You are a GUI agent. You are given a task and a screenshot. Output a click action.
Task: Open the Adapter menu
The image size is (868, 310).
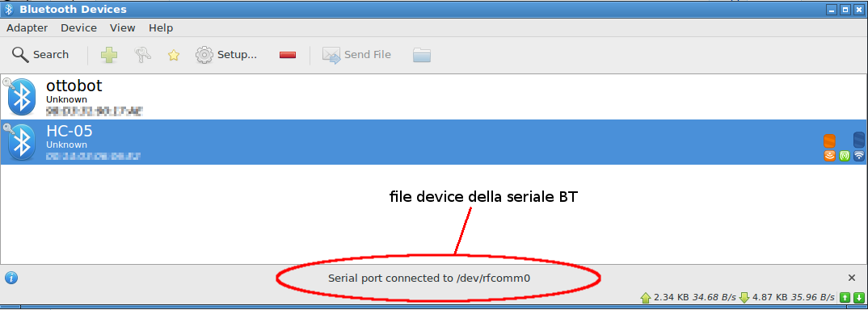27,27
